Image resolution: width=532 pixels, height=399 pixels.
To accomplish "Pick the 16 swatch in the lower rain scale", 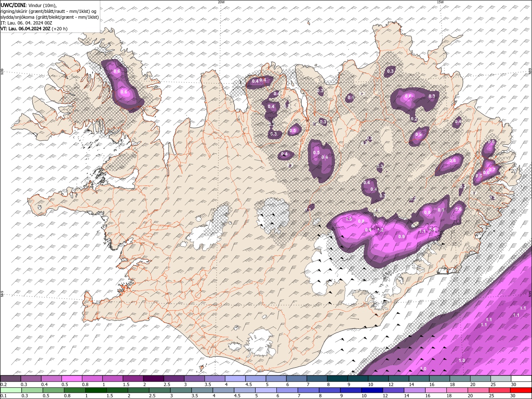I will (x=436, y=390).
